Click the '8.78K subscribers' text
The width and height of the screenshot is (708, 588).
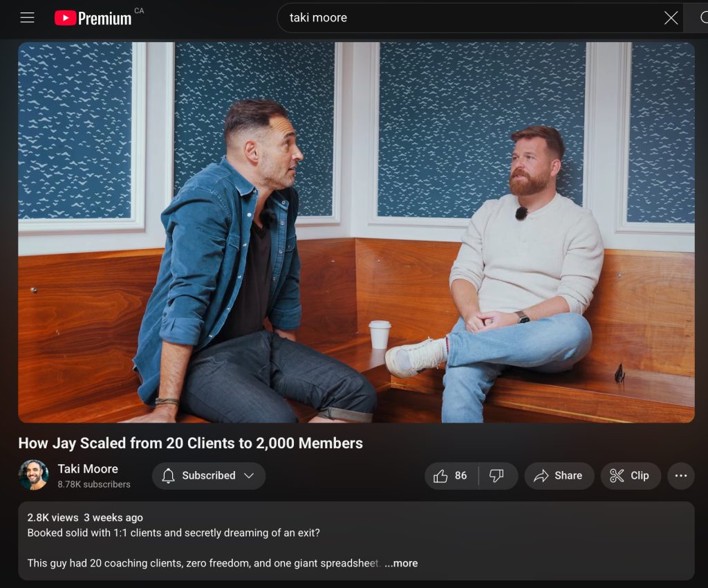point(94,484)
